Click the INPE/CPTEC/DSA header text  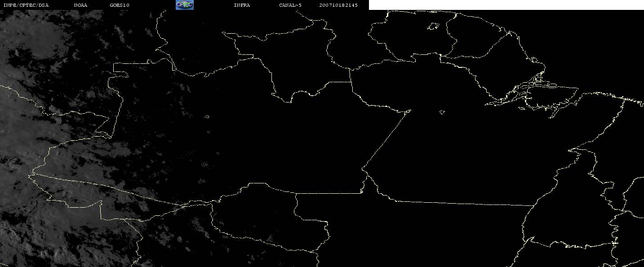[26, 5]
